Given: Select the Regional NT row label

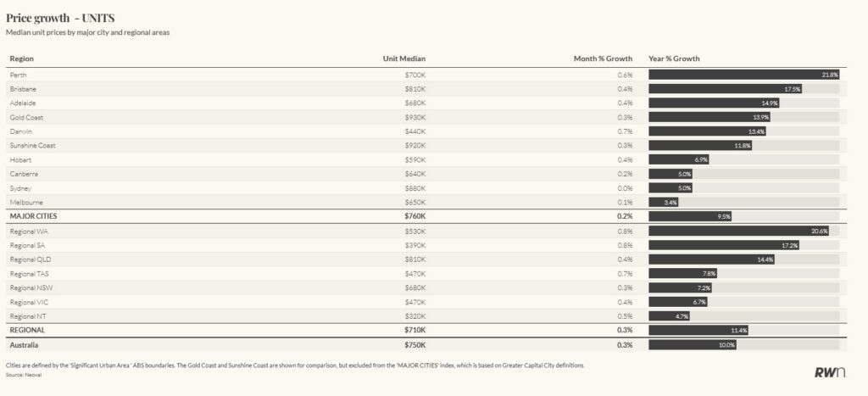Looking at the screenshot, I should (27, 315).
